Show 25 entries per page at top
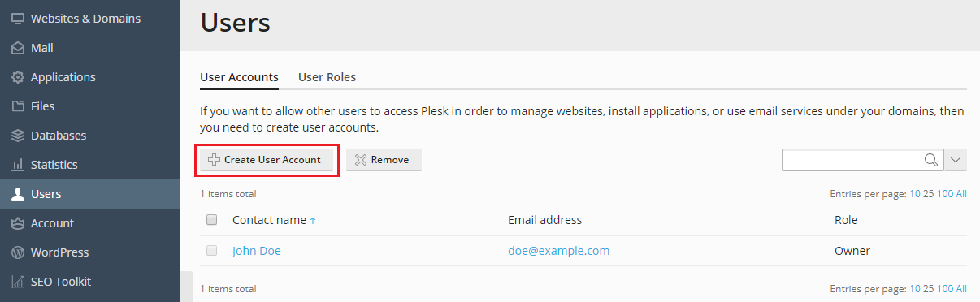 coord(928,194)
